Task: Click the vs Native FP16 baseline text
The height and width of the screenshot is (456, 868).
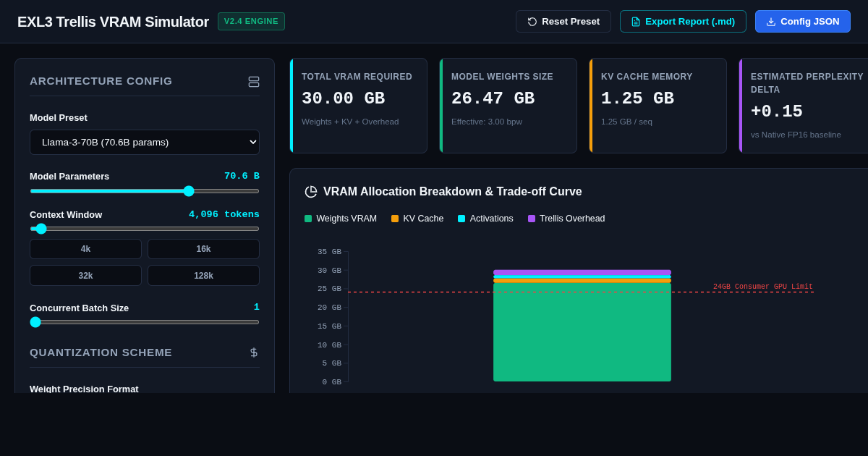Action: pos(796,135)
